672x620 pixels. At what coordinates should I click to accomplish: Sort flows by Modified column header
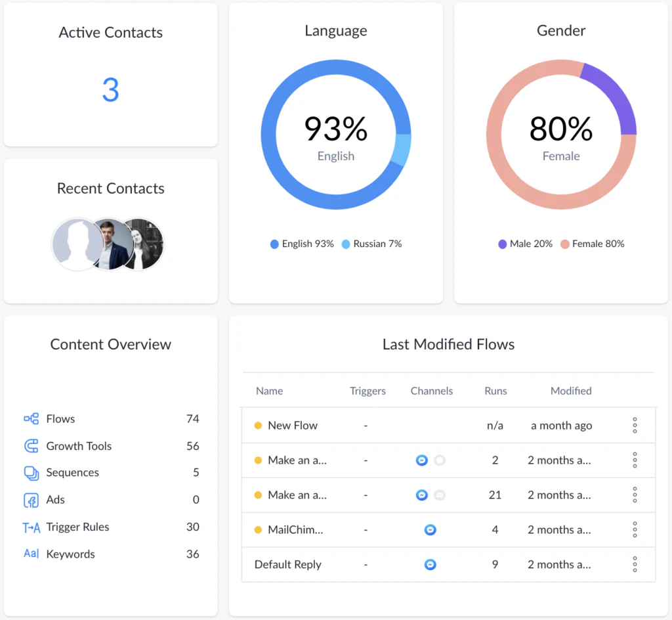[571, 391]
